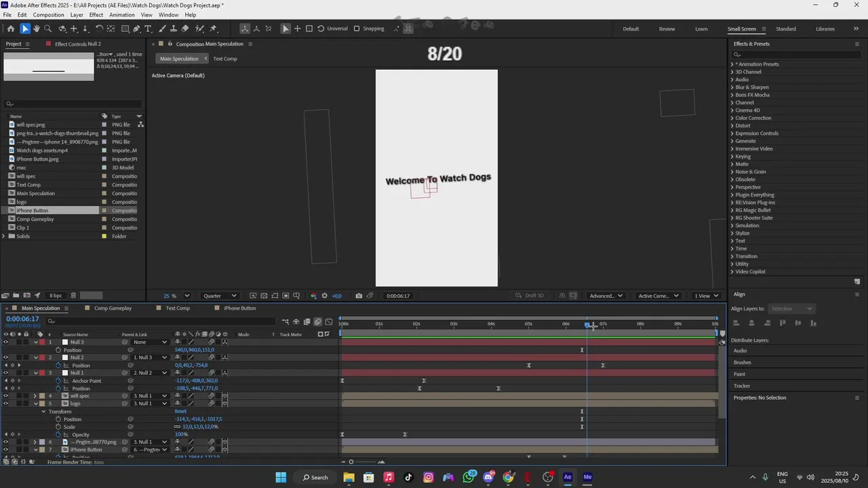Expand the Solids folder in Project panel
Image resolution: width=868 pixels, height=488 pixels.
click(5, 237)
